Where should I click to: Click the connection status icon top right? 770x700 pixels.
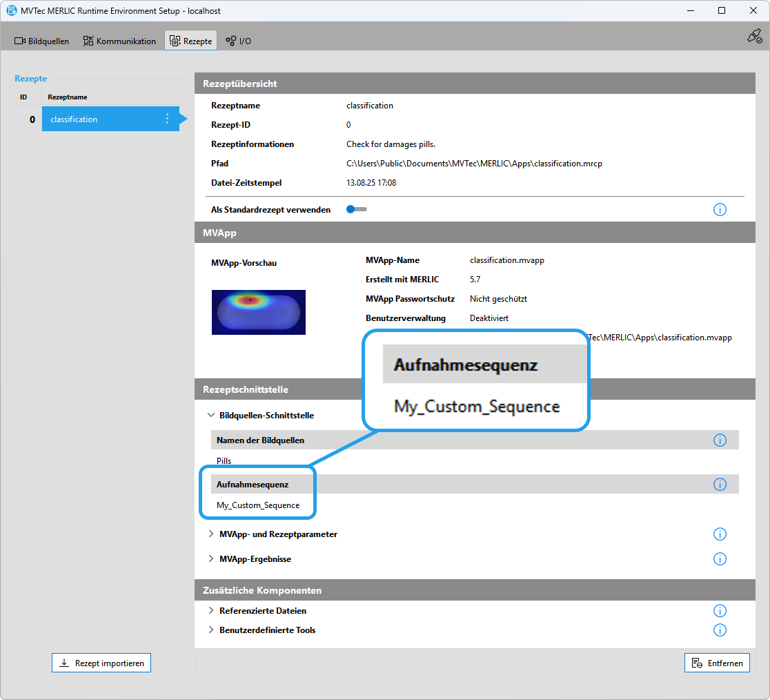tap(754, 37)
